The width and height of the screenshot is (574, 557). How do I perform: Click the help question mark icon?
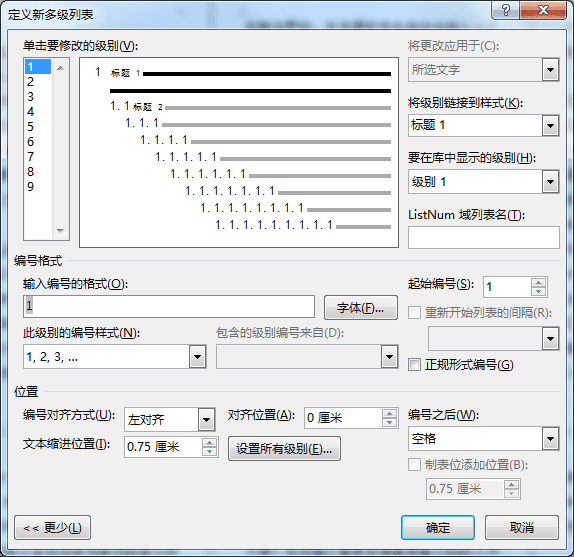tap(505, 10)
